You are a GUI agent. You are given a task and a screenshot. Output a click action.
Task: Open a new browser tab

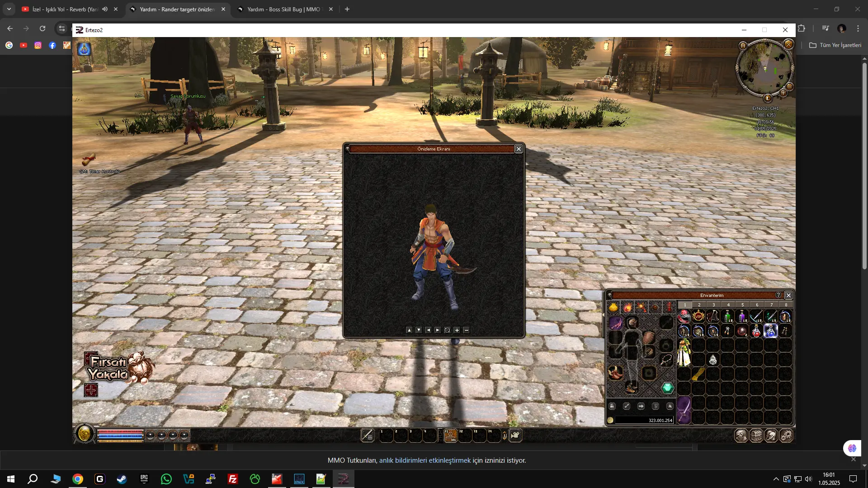coord(347,9)
